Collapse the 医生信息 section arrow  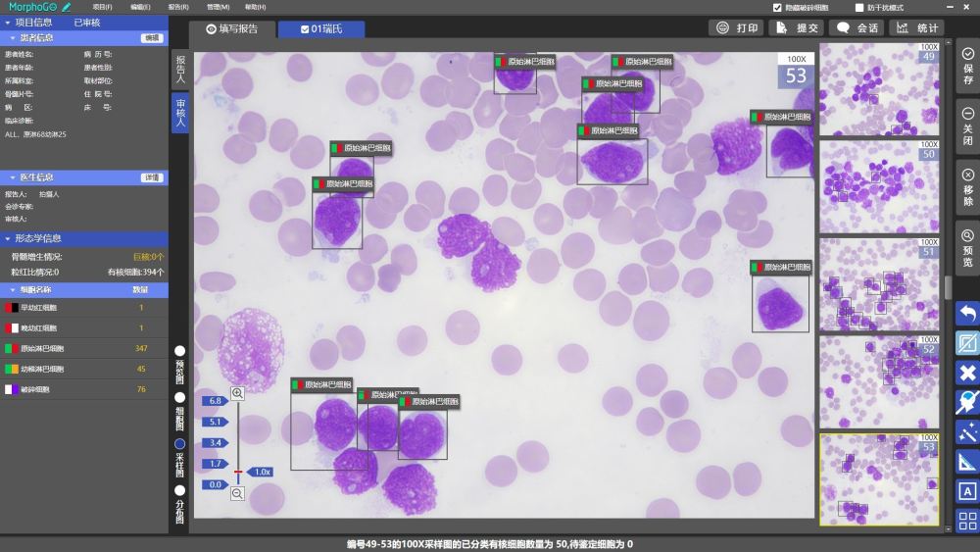coord(13,177)
